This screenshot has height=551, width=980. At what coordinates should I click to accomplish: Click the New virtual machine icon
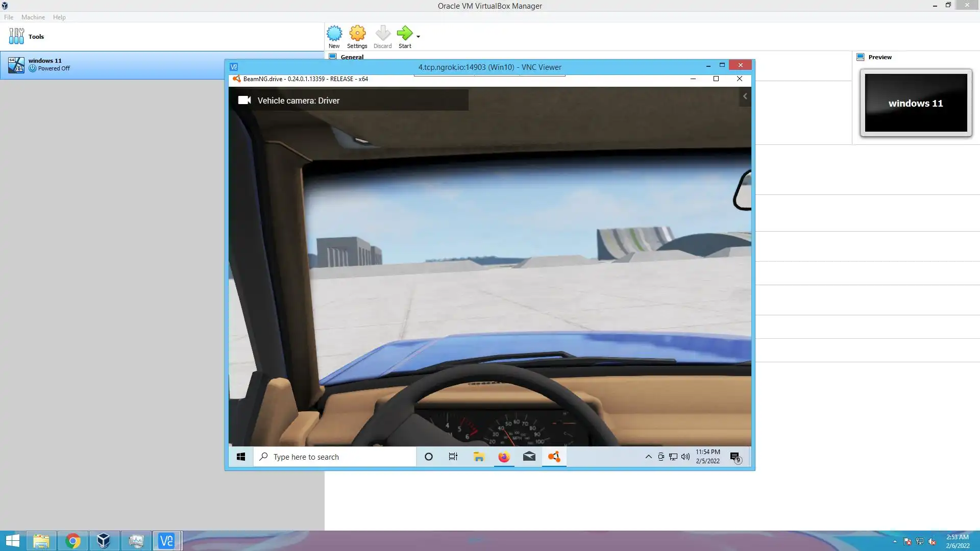334,34
